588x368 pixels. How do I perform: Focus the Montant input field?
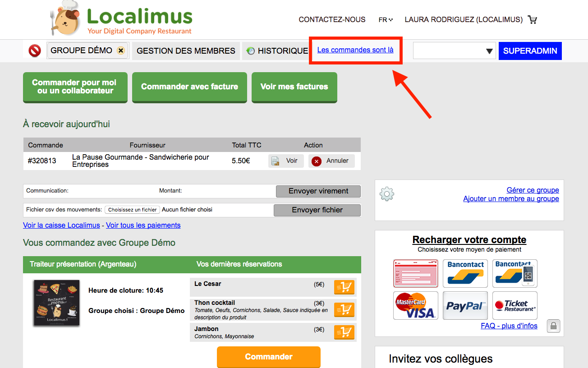[x=228, y=191]
